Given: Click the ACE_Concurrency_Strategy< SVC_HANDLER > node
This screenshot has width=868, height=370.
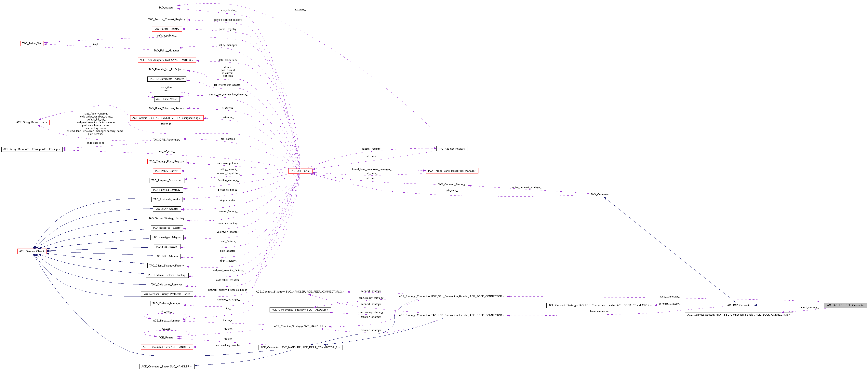Looking at the screenshot, I should coord(300,310).
